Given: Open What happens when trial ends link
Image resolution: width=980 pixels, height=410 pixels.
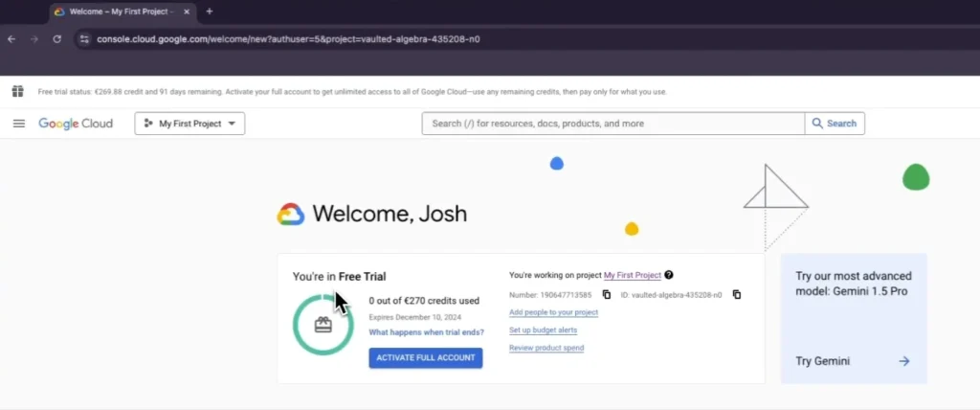Looking at the screenshot, I should click(x=426, y=332).
